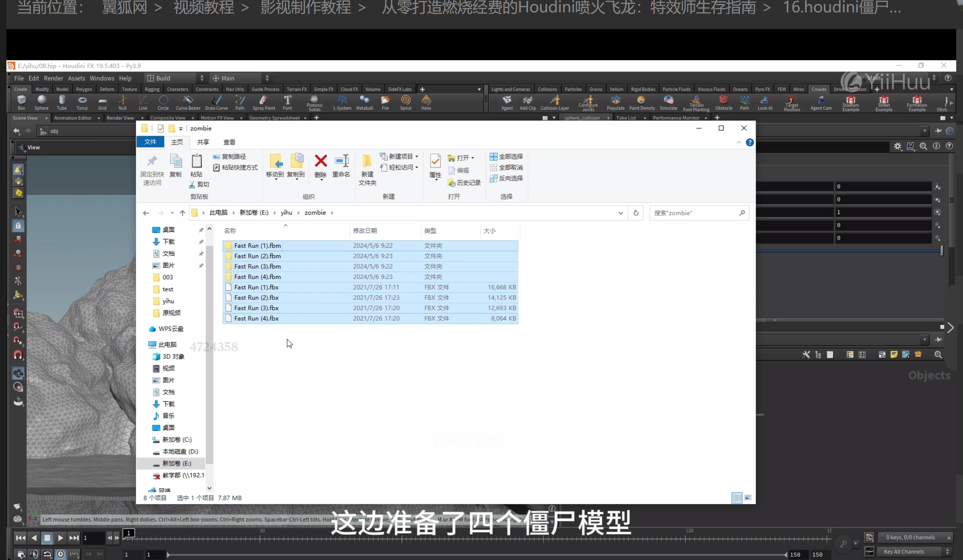Click the Font shelf tool

coord(288,102)
